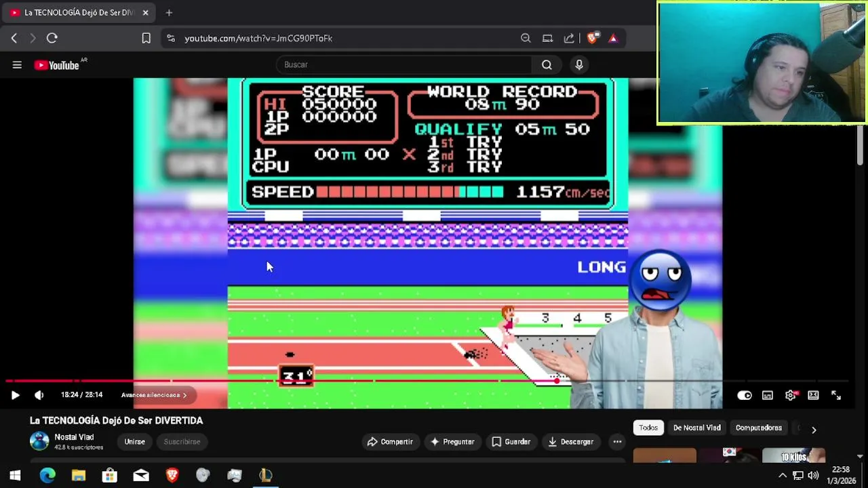The width and height of the screenshot is (868, 488).
Task: Show more filter chips with right arrow
Action: click(x=814, y=429)
